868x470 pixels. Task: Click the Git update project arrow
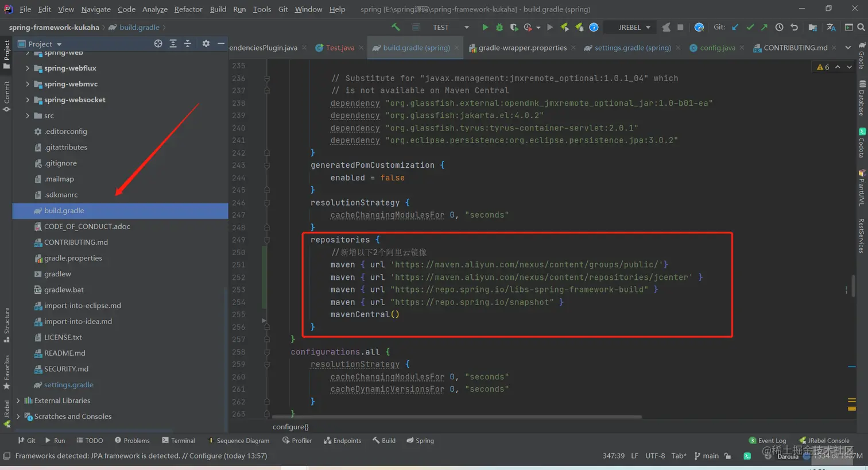(735, 27)
